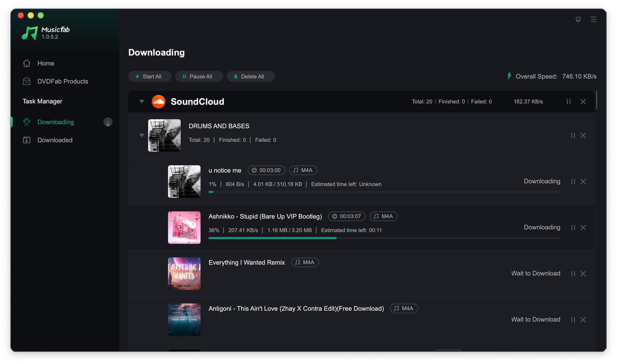Pause the Antigoni This Ain't Love task
The height and width of the screenshot is (364, 617).
[x=573, y=320]
